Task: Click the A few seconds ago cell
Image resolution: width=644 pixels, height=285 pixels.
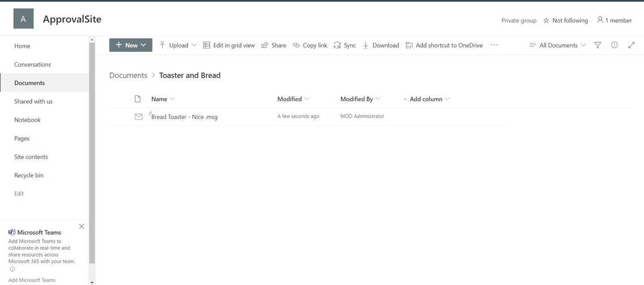Action: coord(298,116)
